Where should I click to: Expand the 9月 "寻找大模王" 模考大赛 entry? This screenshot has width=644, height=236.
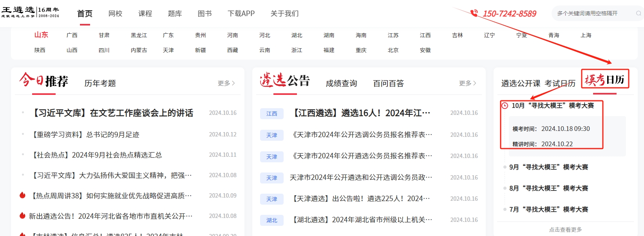[x=548, y=167]
